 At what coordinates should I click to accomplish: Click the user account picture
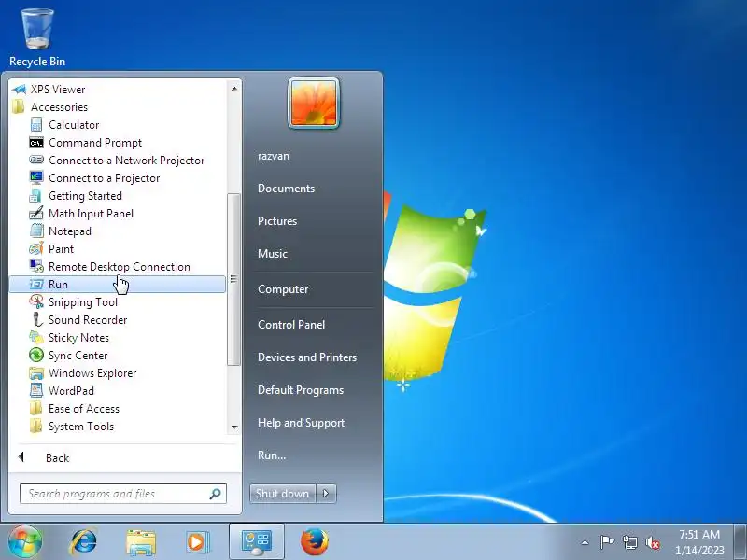coord(314,103)
